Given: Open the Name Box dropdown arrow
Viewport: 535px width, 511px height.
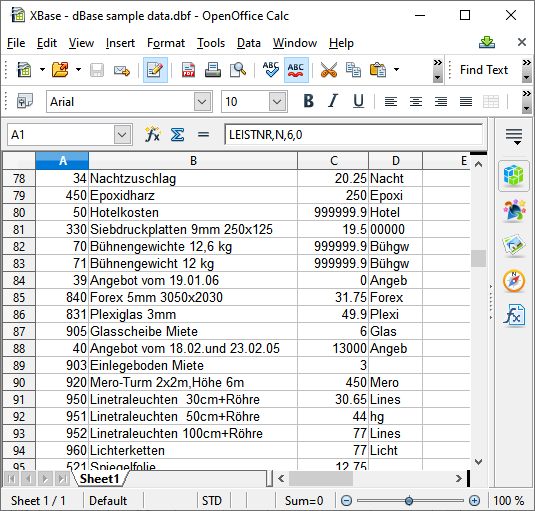Looking at the screenshot, I should click(x=122, y=135).
